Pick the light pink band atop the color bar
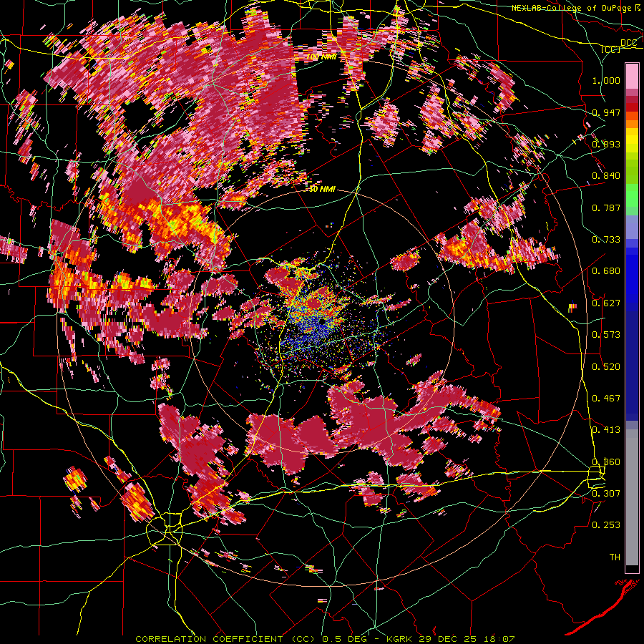 click(632, 76)
